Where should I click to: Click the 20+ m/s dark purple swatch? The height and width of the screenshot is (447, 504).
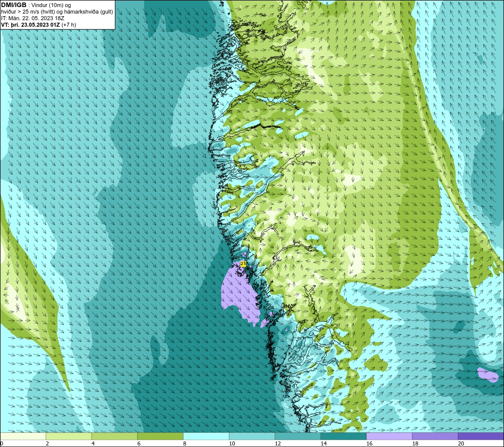point(480,436)
